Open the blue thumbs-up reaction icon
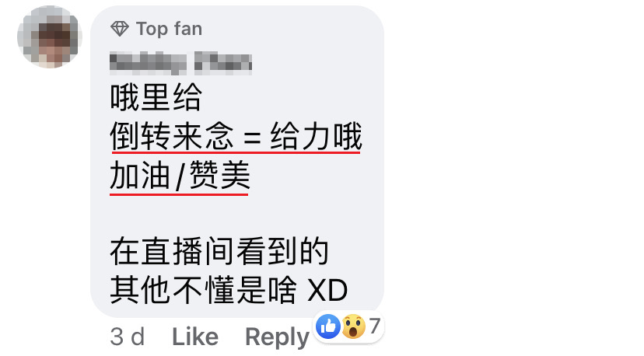Image resolution: width=644 pixels, height=356 pixels. 327,326
